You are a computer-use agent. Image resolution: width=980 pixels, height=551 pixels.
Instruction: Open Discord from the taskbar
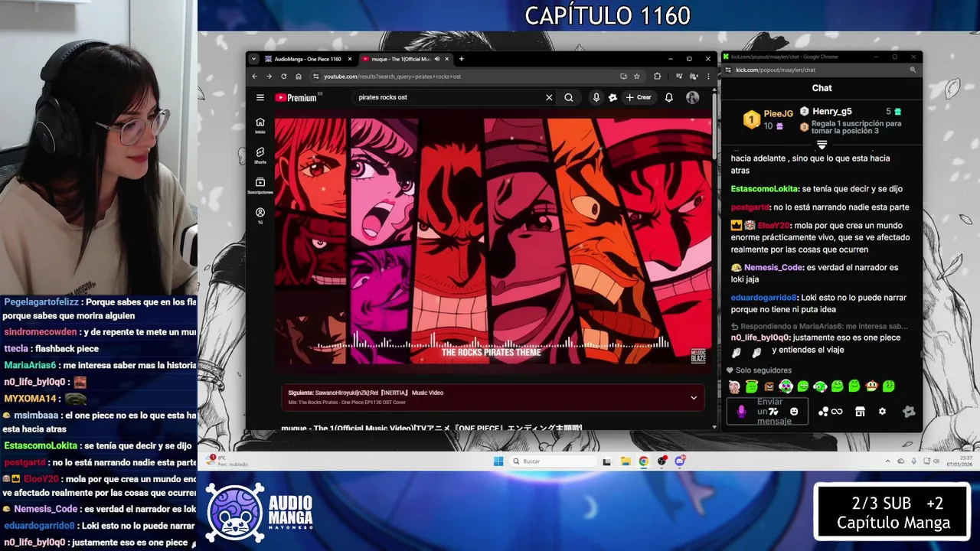(679, 461)
